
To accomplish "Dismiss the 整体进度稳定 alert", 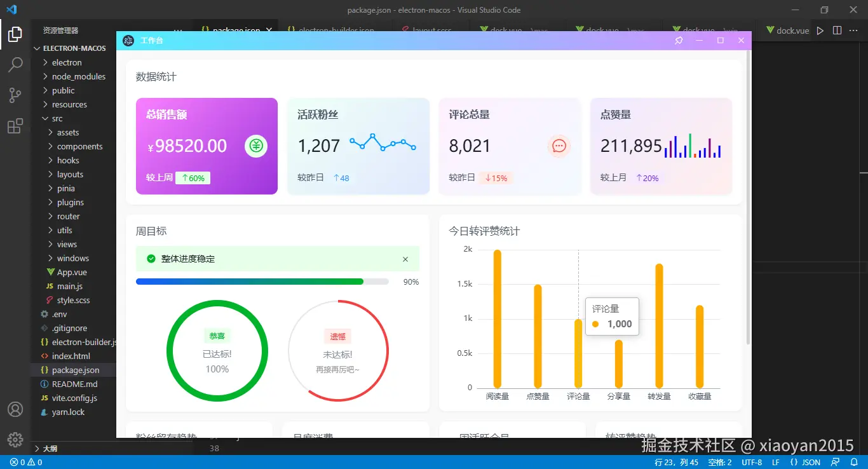I will point(405,259).
